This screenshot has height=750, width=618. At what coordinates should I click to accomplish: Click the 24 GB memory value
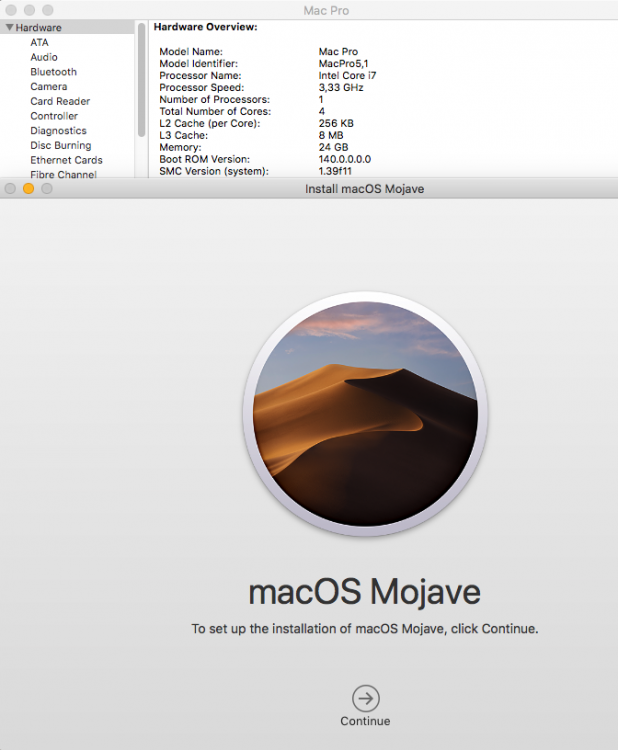[333, 147]
